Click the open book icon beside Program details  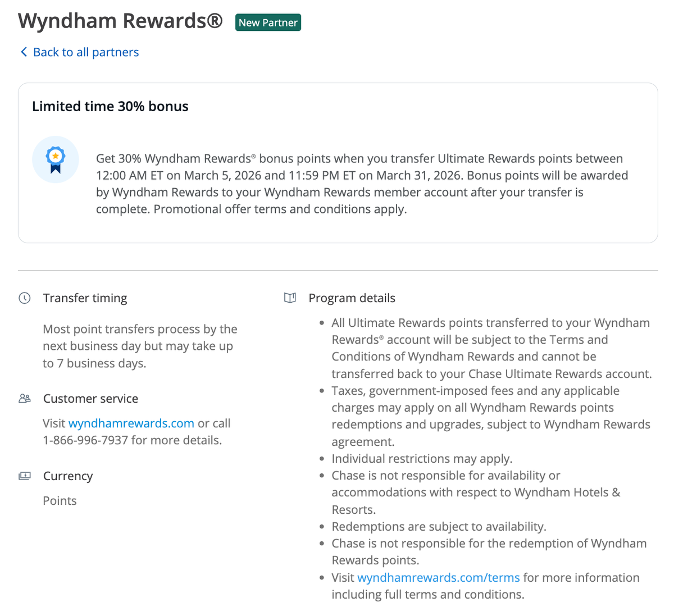(x=289, y=298)
